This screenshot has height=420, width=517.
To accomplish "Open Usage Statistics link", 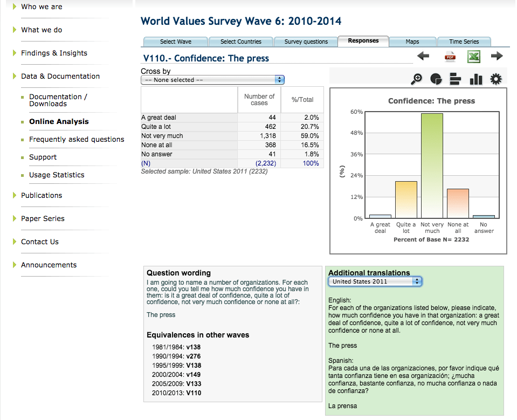I will coord(57,175).
